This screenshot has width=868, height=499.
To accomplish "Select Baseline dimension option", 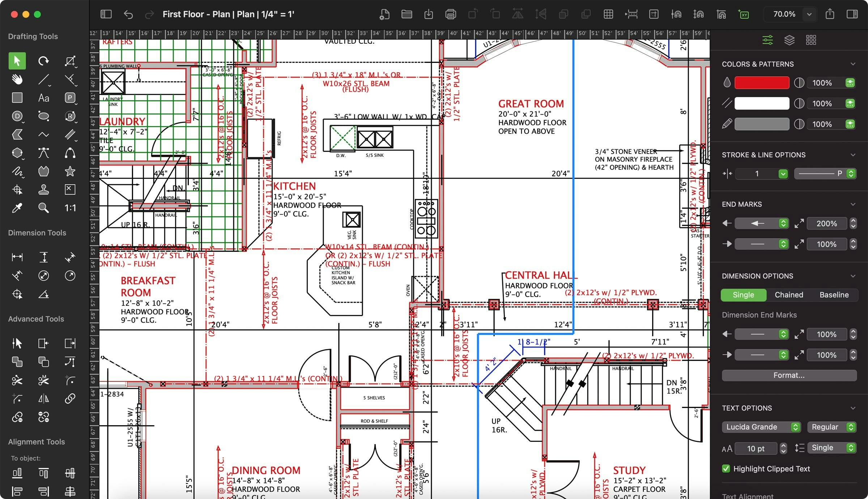I will [x=834, y=295].
